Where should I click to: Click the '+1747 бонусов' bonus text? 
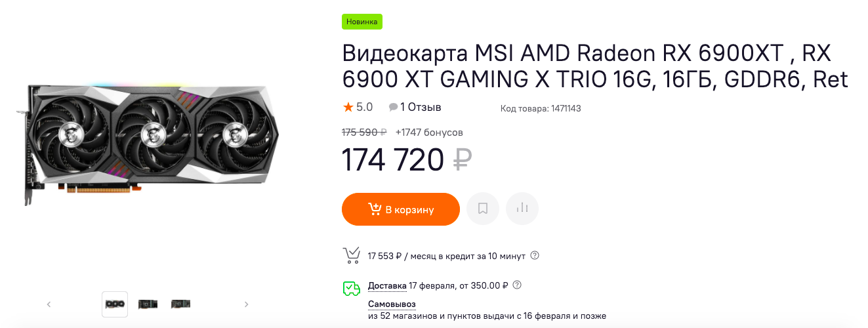429,133
